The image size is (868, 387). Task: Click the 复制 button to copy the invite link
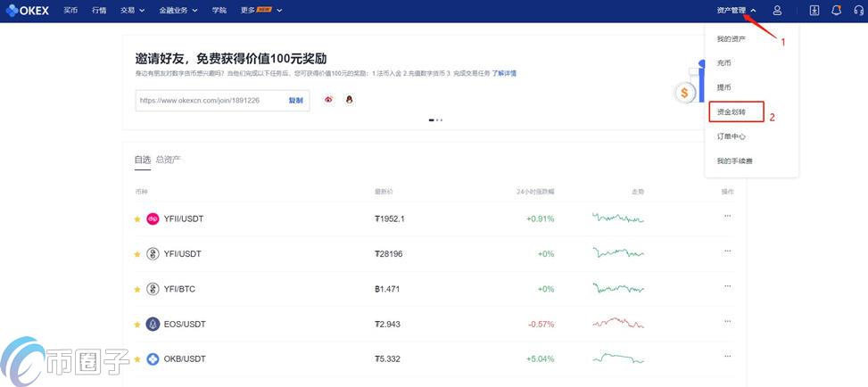click(x=295, y=101)
